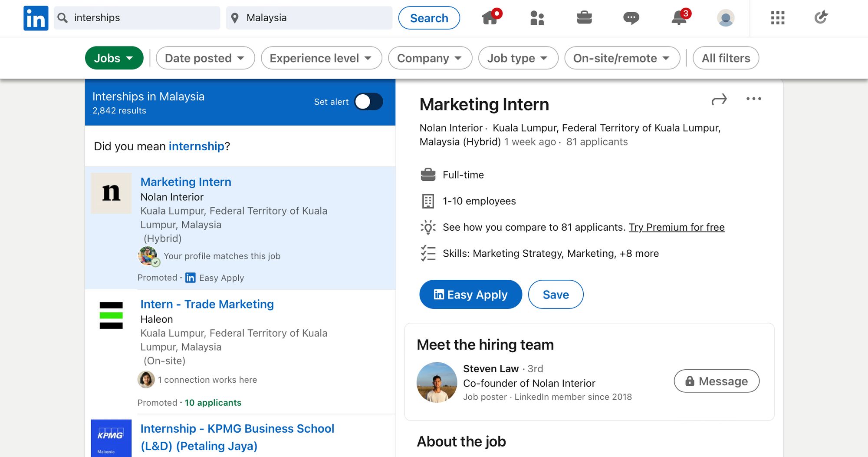Open the profile avatar menu

(x=726, y=18)
